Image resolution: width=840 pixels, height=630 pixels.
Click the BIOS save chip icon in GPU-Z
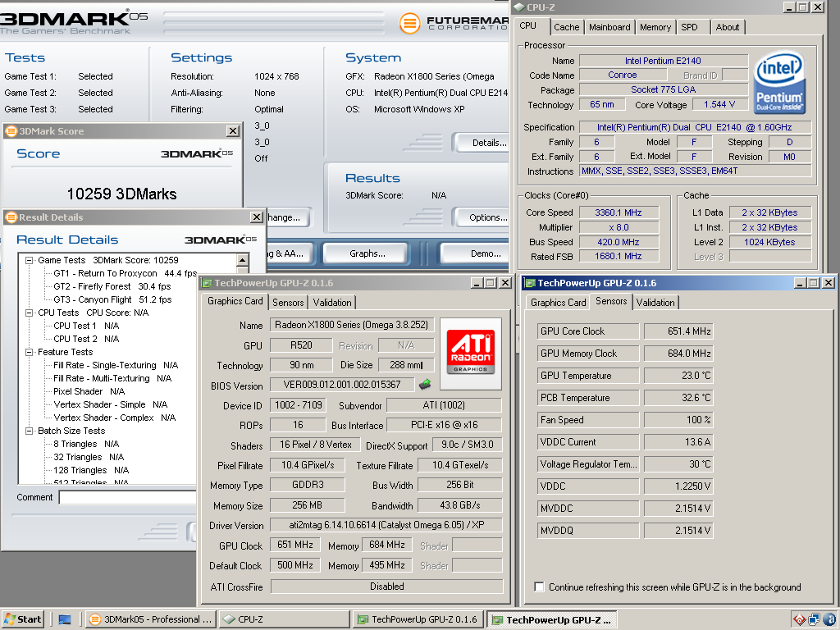(x=425, y=384)
